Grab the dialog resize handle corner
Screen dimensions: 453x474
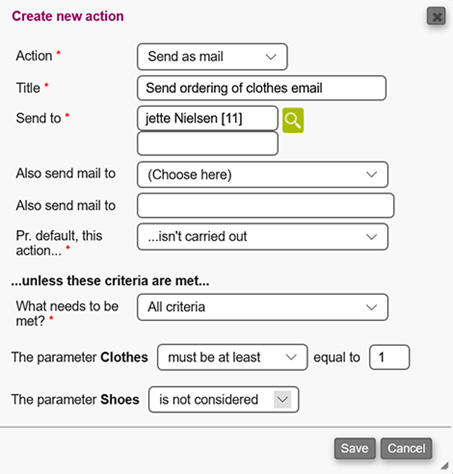445,465
